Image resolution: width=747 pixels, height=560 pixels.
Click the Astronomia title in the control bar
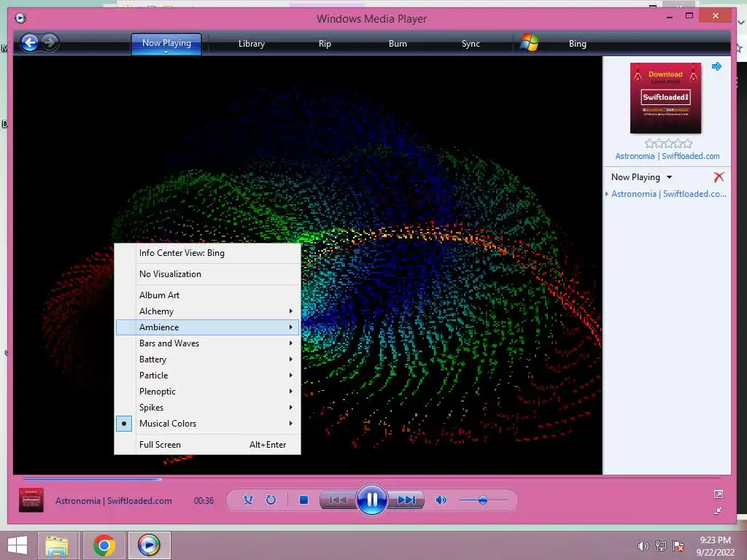(113, 500)
